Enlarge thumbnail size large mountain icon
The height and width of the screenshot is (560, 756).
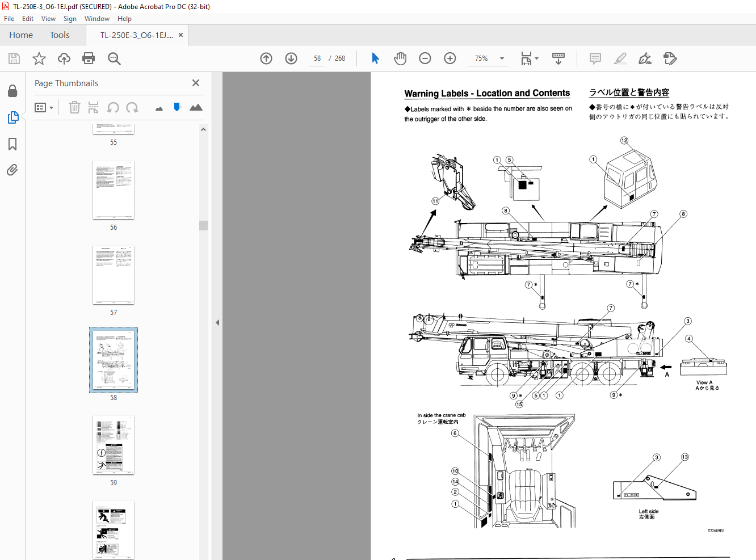coord(196,107)
